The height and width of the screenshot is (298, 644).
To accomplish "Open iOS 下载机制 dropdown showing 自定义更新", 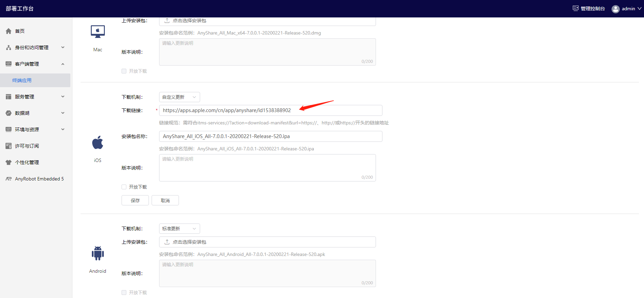I will point(180,97).
